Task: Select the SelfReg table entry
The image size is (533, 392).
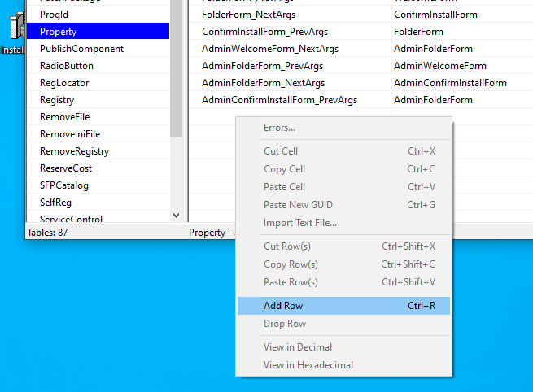Action: 56,202
